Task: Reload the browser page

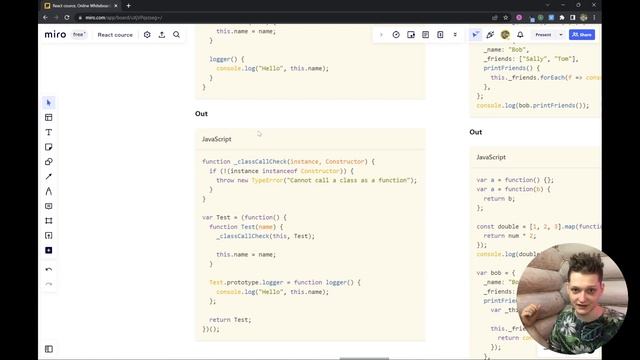Action: (67, 18)
